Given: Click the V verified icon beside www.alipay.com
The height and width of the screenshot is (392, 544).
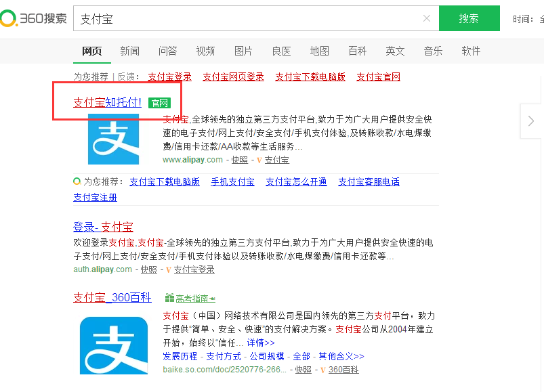Looking at the screenshot, I should tap(259, 160).
